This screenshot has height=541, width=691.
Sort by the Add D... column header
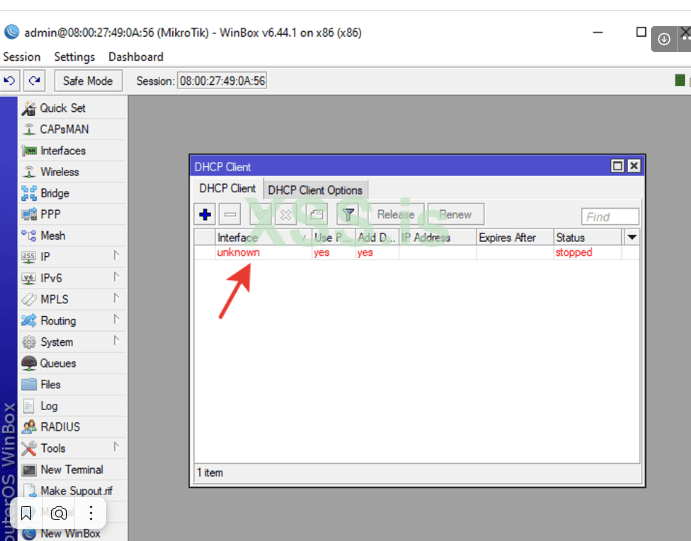[377, 237]
